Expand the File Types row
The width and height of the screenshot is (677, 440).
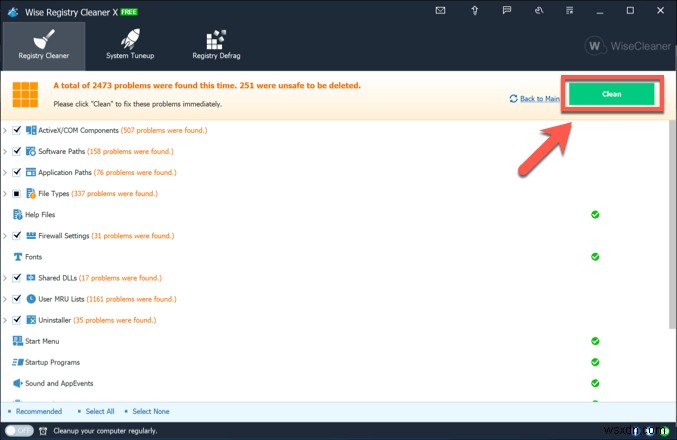tap(5, 193)
